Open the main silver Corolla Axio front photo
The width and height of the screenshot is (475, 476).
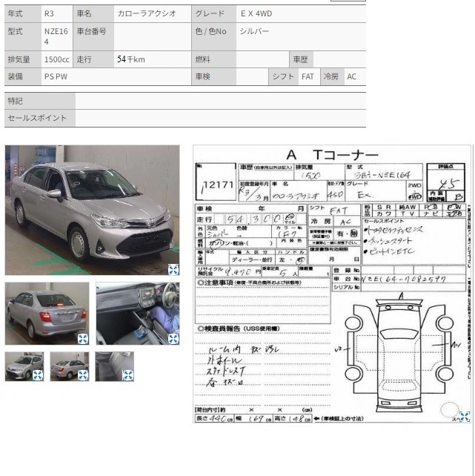pos(92,210)
